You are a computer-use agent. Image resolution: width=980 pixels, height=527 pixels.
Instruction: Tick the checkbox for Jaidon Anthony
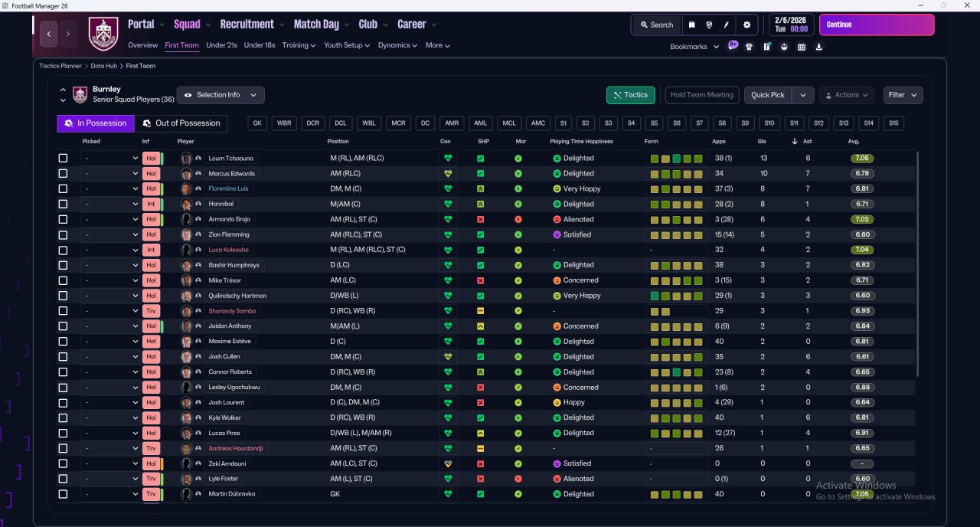63,326
